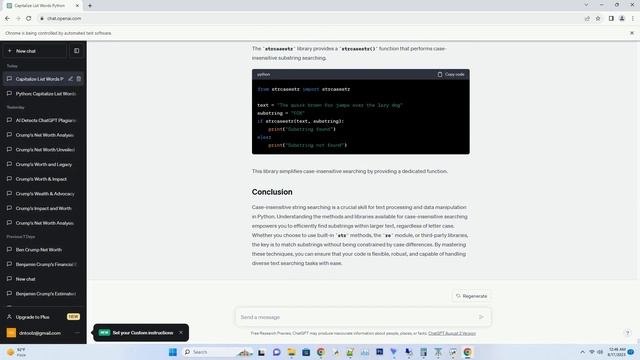Open Crump's Wealth & Advocacy chat
Image resolution: width=640 pixels, height=360 pixels.
43,194
